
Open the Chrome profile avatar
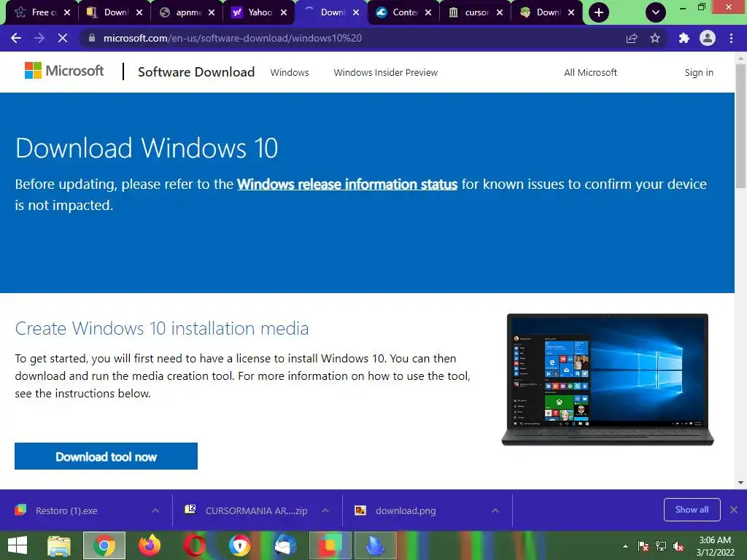pyautogui.click(x=708, y=38)
